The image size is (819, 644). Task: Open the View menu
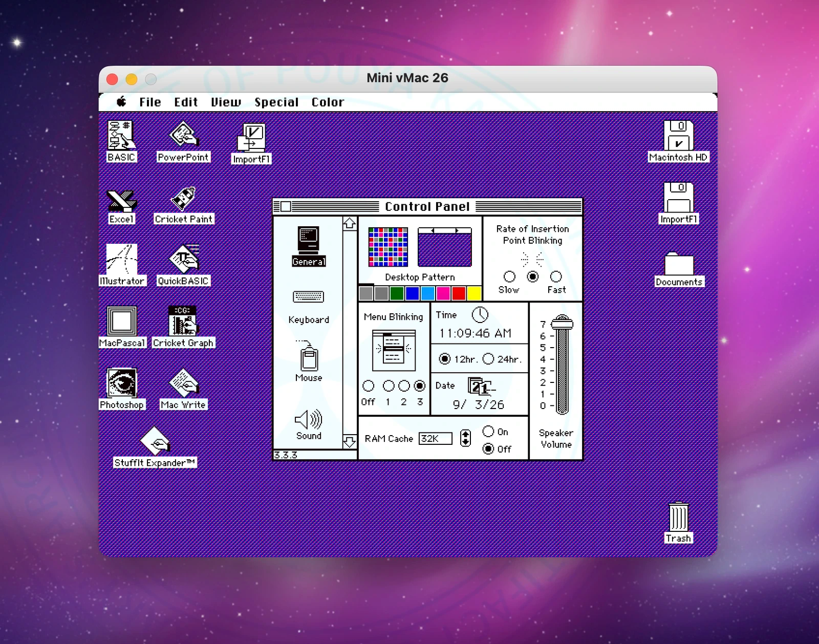[x=226, y=102]
